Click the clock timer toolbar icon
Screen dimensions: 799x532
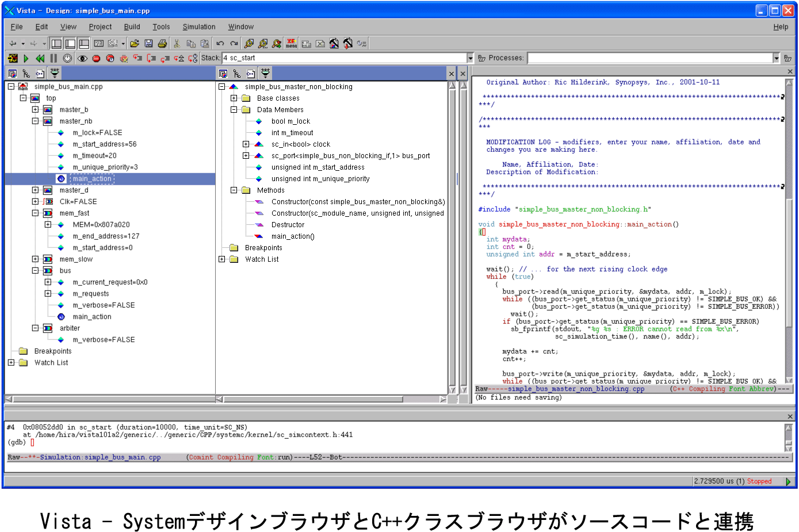[67, 58]
